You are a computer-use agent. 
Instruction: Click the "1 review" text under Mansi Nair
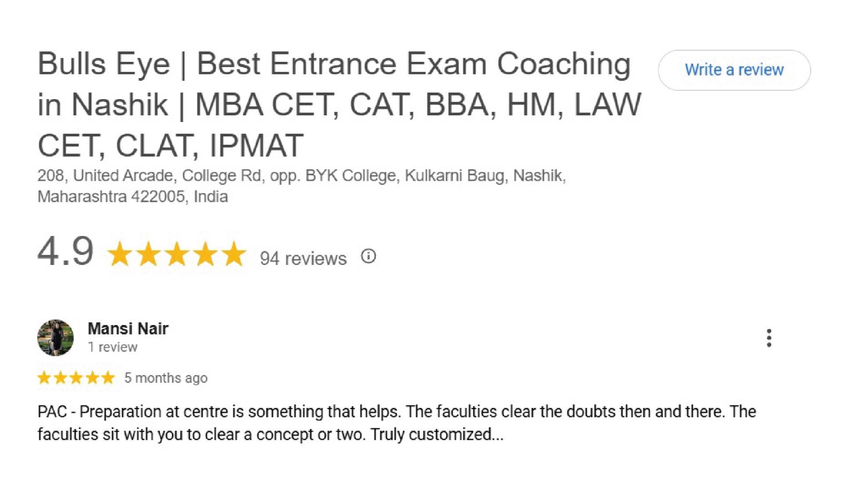click(112, 347)
